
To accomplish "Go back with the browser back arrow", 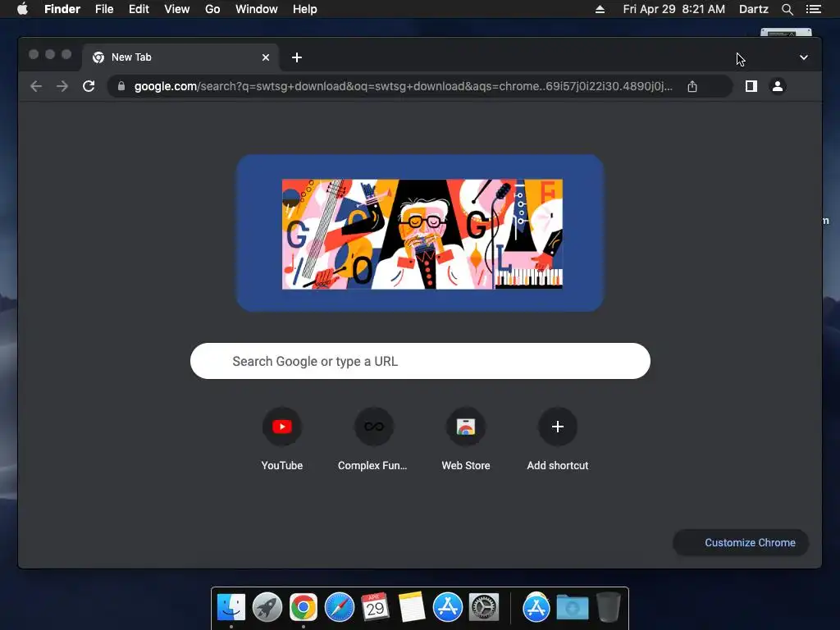I will click(36, 86).
